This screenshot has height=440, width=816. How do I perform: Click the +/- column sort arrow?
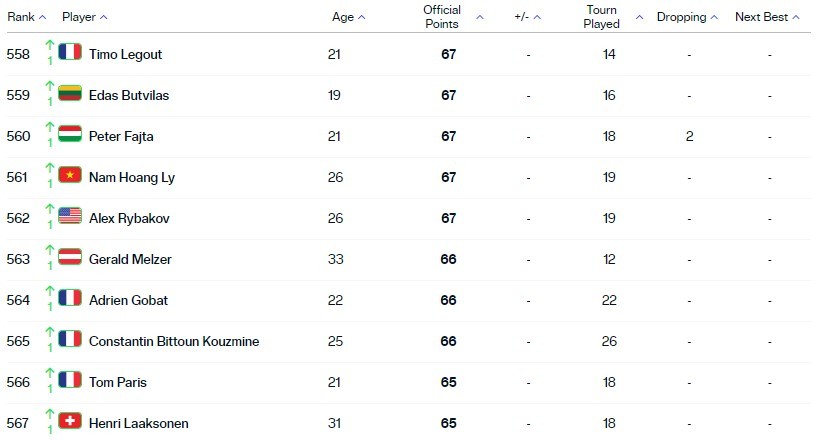(x=537, y=17)
